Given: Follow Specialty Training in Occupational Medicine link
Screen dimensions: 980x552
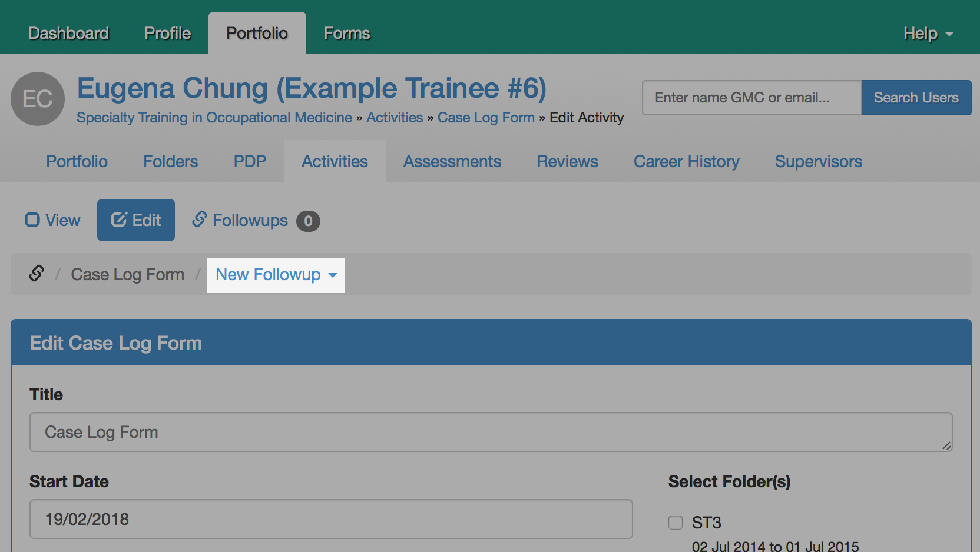Looking at the screenshot, I should click(214, 118).
